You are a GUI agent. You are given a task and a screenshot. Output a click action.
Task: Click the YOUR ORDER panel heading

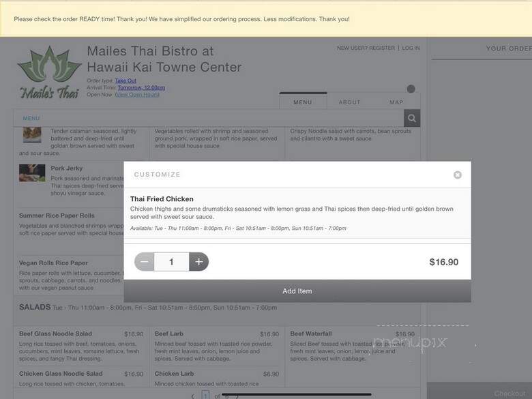pos(509,48)
